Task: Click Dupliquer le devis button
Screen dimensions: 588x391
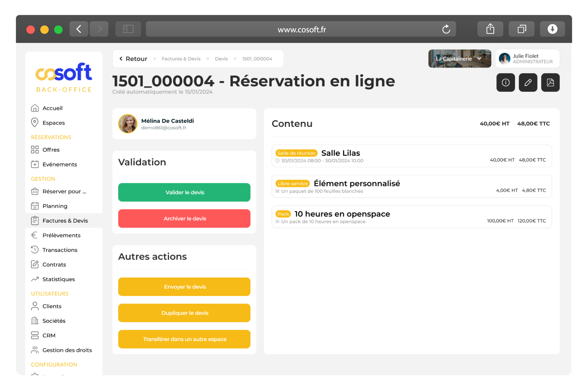Action: pos(184,313)
